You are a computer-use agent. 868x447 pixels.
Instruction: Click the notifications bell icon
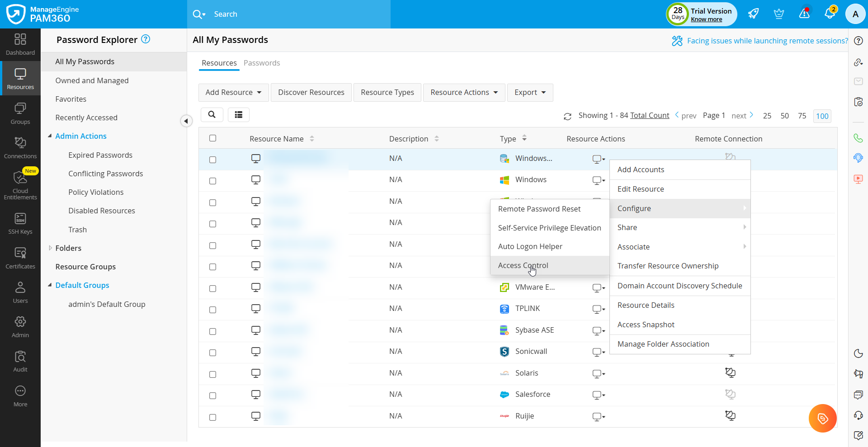click(829, 14)
